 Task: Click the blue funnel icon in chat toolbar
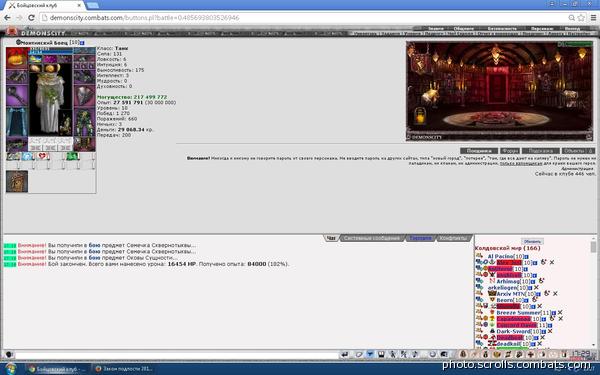[370, 354]
